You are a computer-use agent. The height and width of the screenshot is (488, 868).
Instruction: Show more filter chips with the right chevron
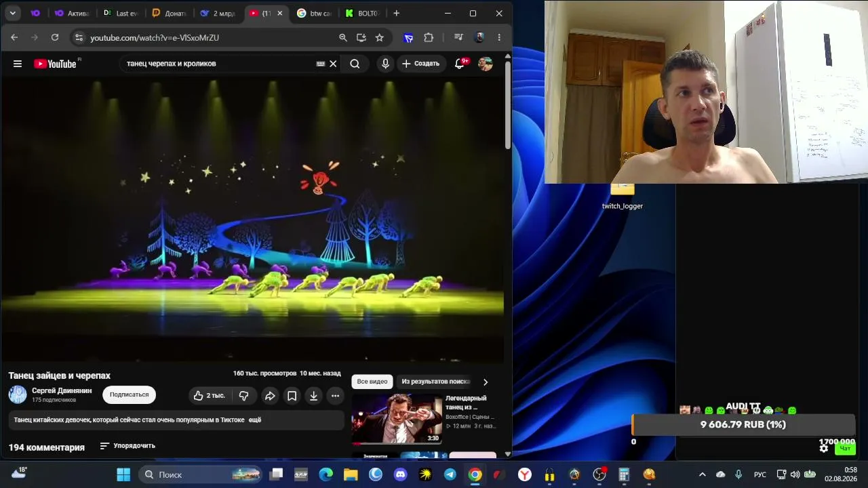pos(485,382)
